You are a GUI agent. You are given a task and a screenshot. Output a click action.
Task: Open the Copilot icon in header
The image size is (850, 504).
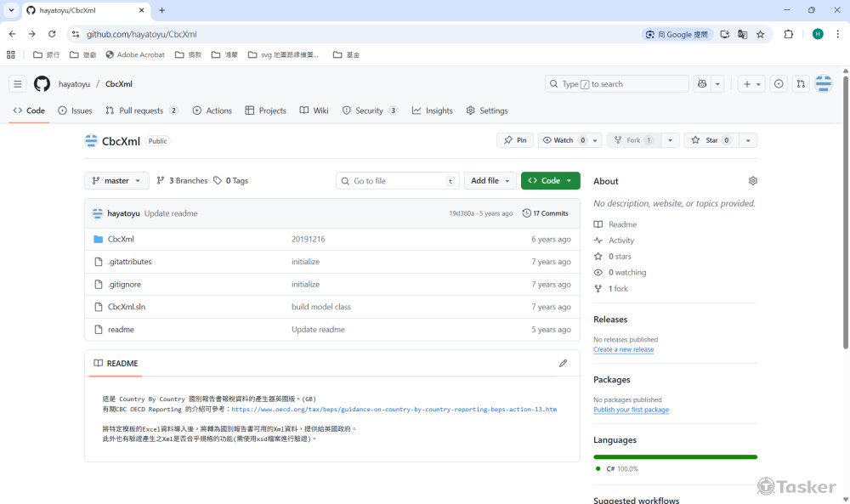click(x=702, y=84)
